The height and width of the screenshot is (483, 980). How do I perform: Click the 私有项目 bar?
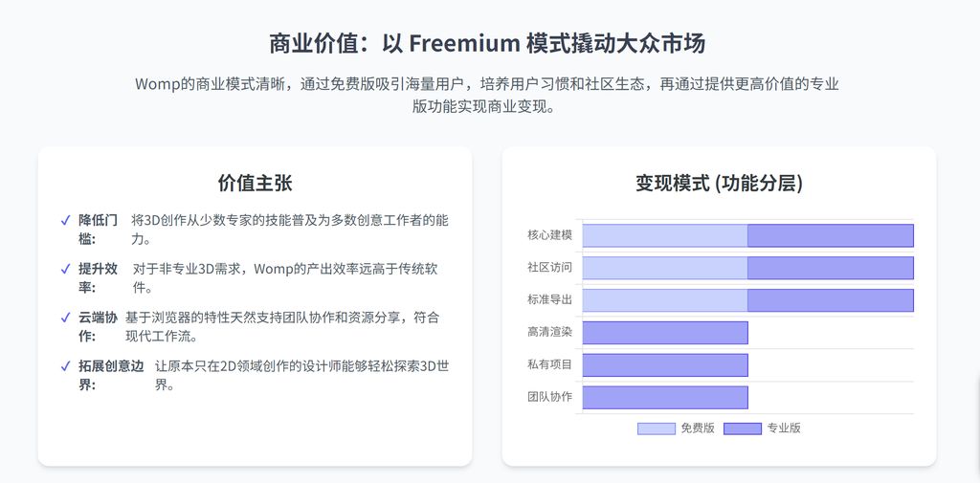(664, 365)
